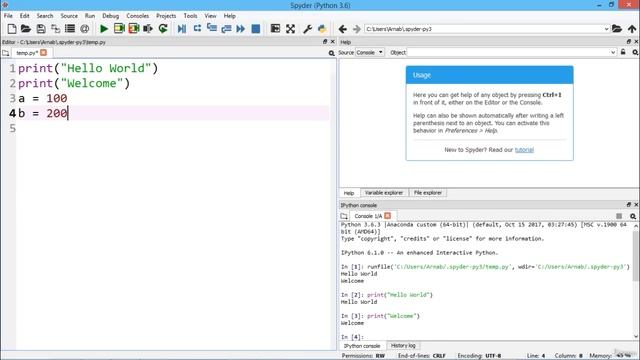Continue debugger execution until next breakpoint
This screenshot has width=640, height=360.
241,29
